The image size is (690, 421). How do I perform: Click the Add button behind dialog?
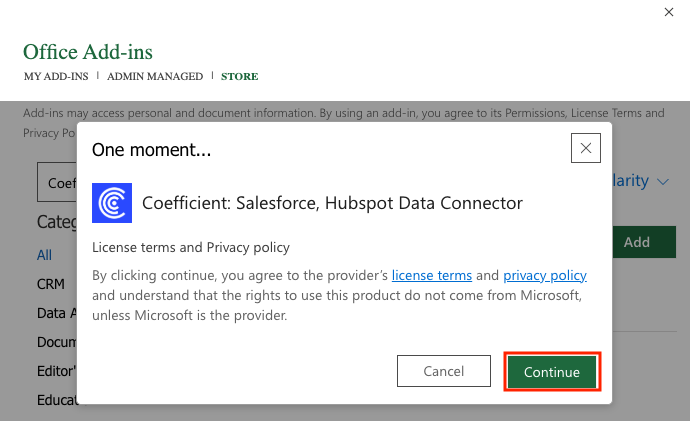tap(644, 242)
